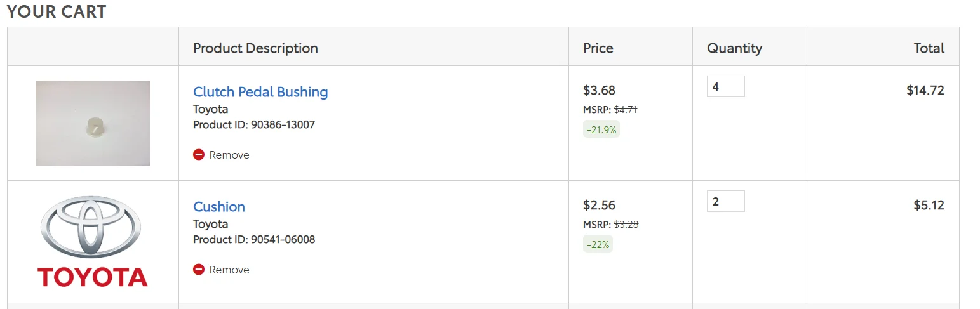Focus the quantity field showing 4
This screenshot has width=980, height=309.
pos(726,86)
